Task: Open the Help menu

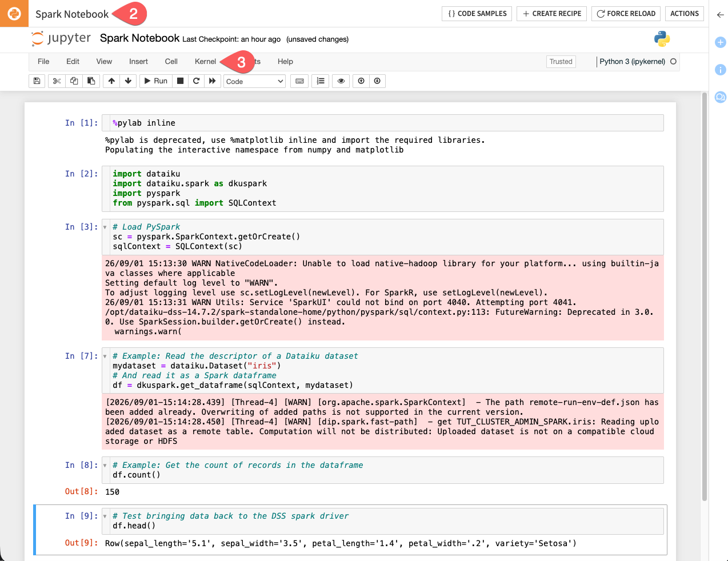Action: (285, 62)
